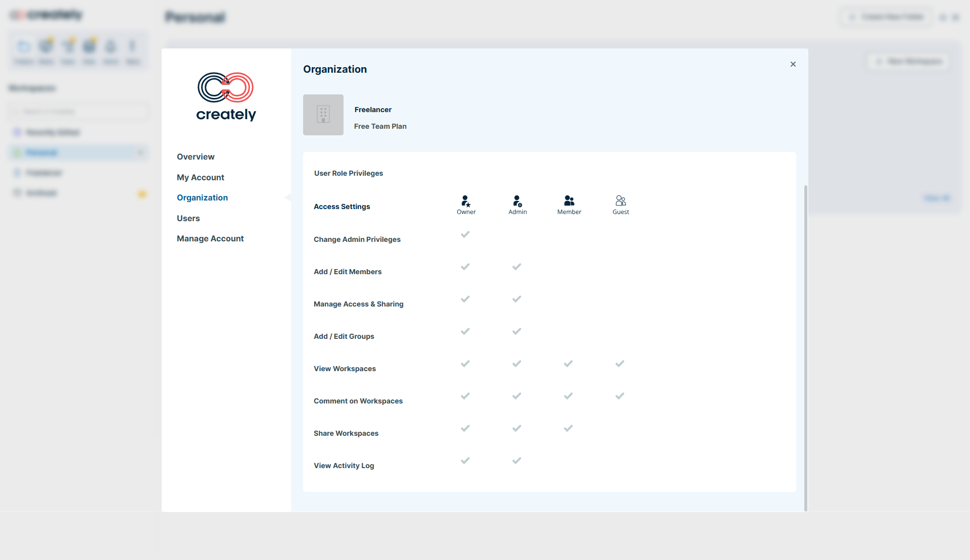Click the Owner role icon
This screenshot has width=970, height=560.
[x=466, y=201]
